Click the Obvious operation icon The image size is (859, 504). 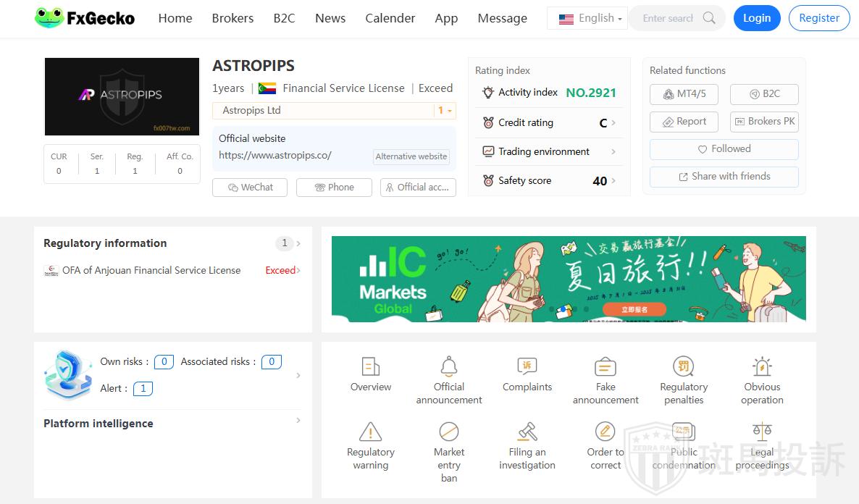(762, 366)
